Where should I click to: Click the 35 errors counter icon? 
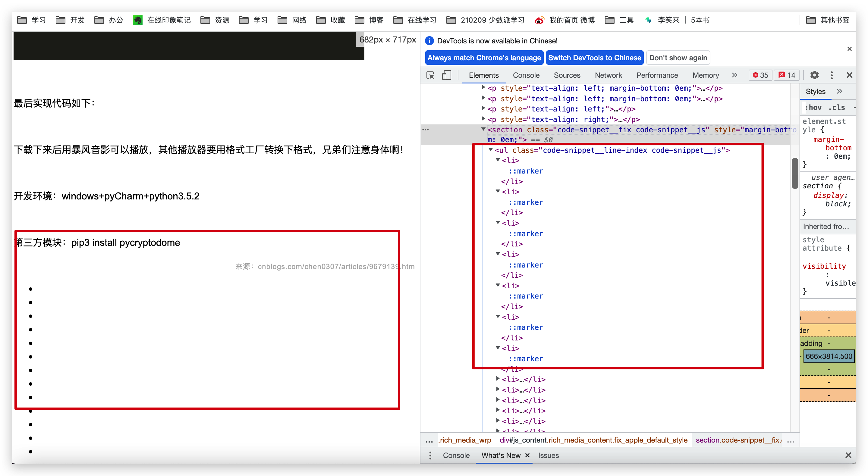click(760, 75)
